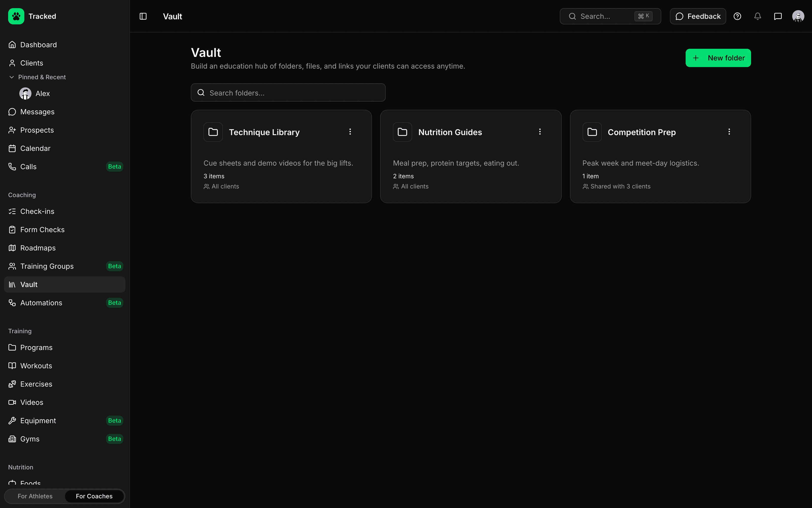Open Automations in sidebar
Viewport: 812px width, 508px height.
point(64,303)
